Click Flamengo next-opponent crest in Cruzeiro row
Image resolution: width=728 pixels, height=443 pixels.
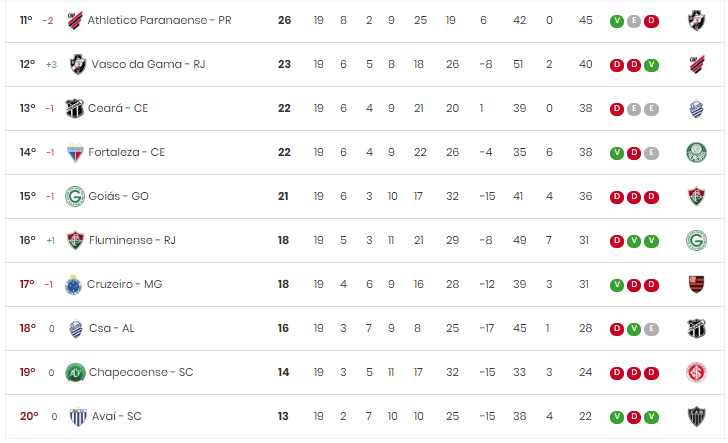click(x=696, y=284)
